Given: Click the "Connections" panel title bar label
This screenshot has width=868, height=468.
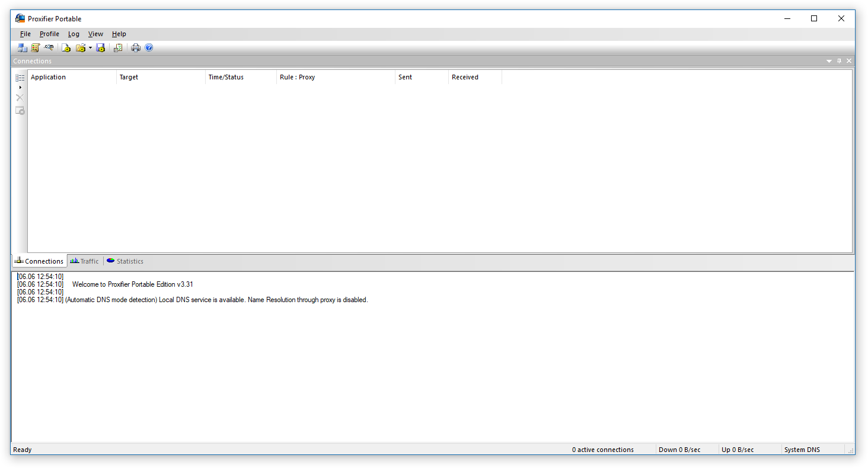Looking at the screenshot, I should point(33,61).
